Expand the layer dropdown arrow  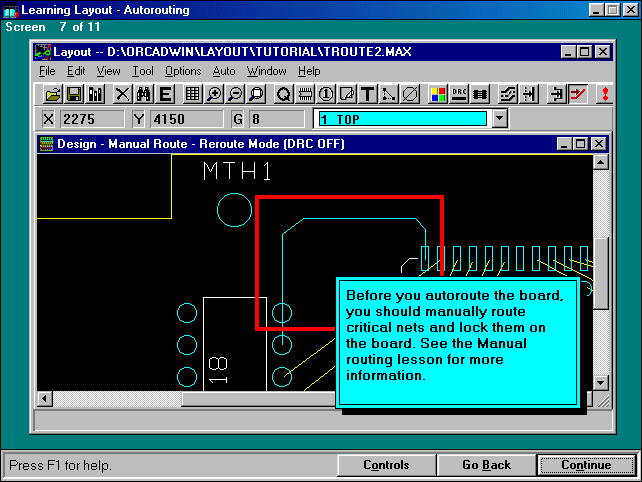point(500,119)
